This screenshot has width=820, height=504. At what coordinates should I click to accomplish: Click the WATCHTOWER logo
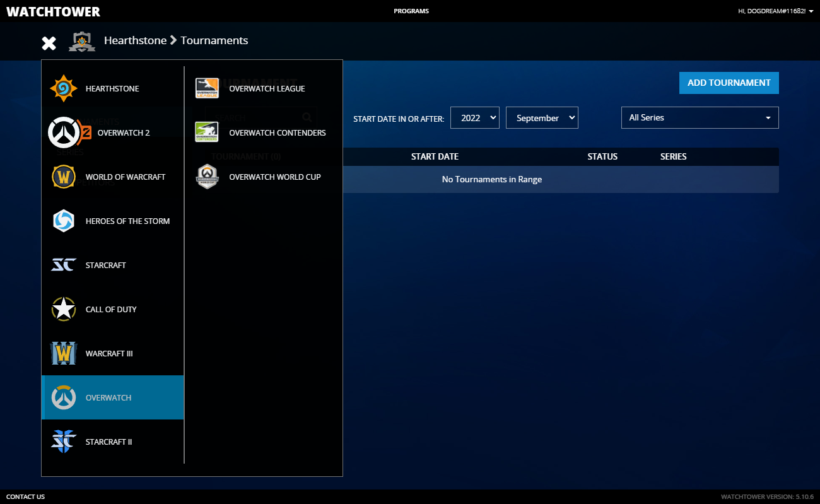pyautogui.click(x=53, y=11)
